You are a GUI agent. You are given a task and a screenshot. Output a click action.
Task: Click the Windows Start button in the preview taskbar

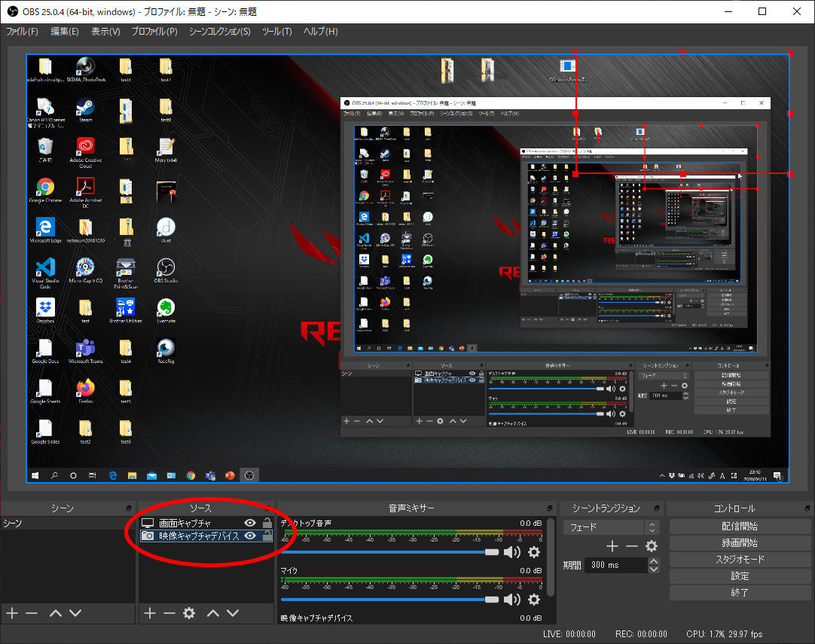[35, 475]
